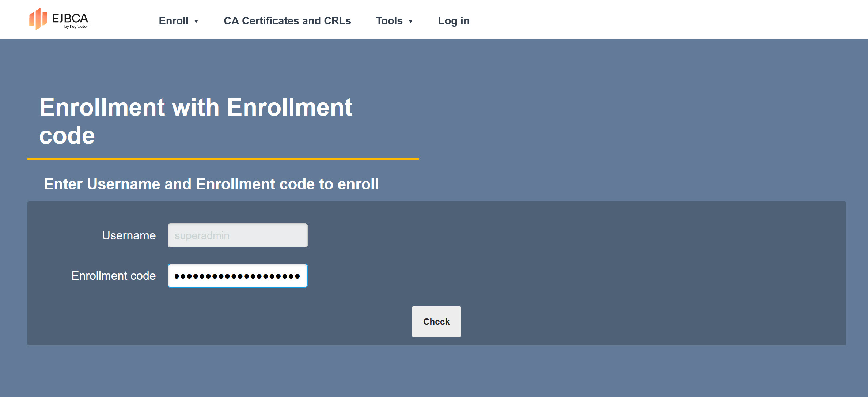
Task: Click the Log in link
Action: click(454, 21)
